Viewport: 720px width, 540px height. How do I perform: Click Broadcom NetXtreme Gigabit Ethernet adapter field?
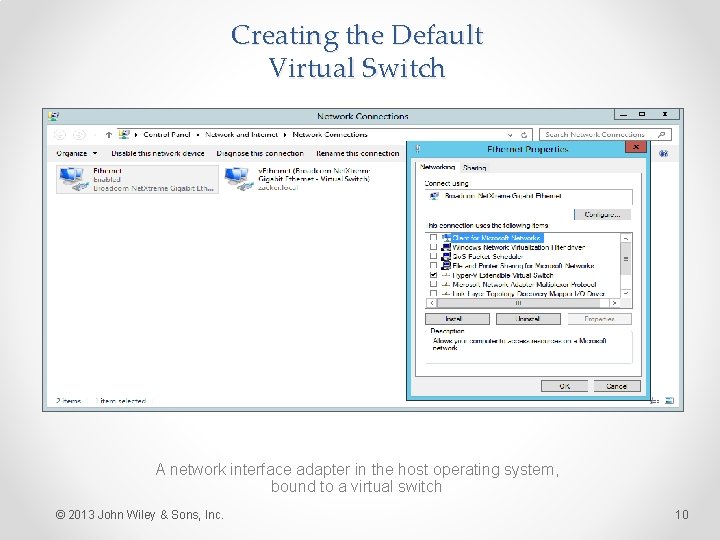point(528,197)
